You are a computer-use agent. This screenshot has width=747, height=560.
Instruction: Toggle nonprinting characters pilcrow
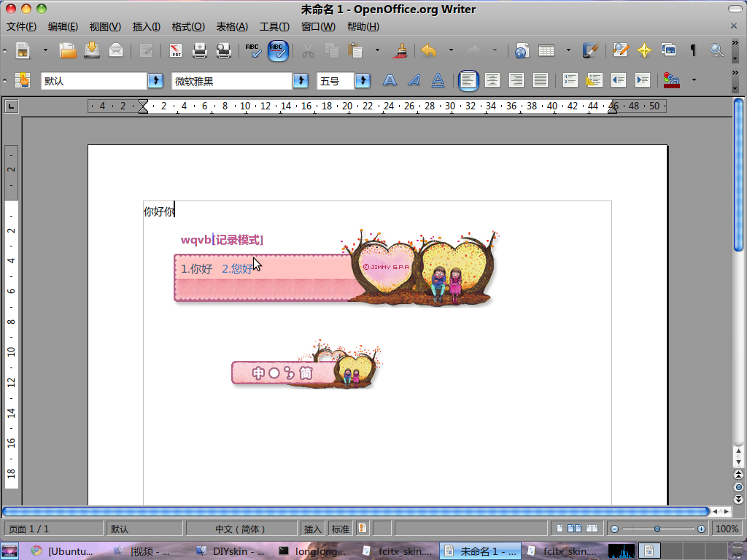click(x=693, y=50)
